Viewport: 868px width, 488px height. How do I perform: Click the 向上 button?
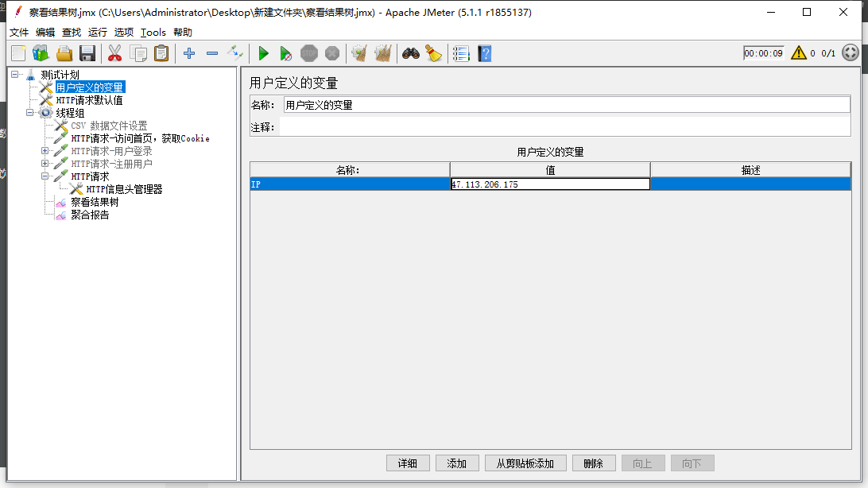643,463
